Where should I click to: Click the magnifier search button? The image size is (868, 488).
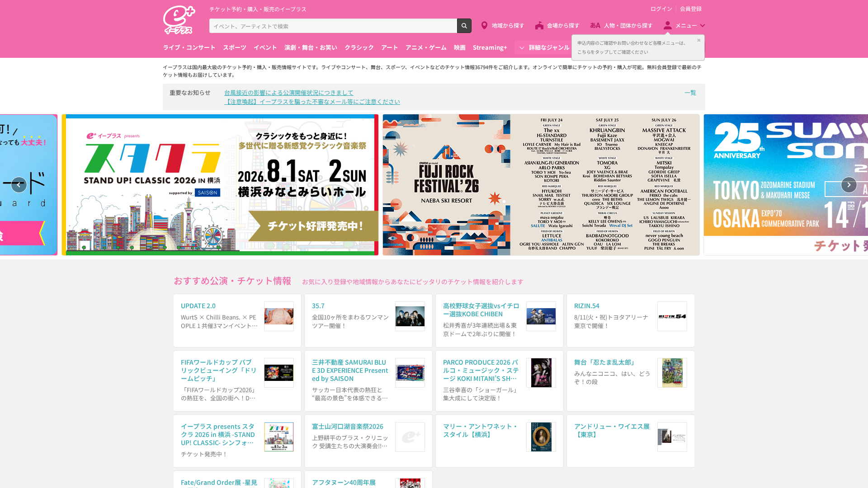tap(464, 26)
